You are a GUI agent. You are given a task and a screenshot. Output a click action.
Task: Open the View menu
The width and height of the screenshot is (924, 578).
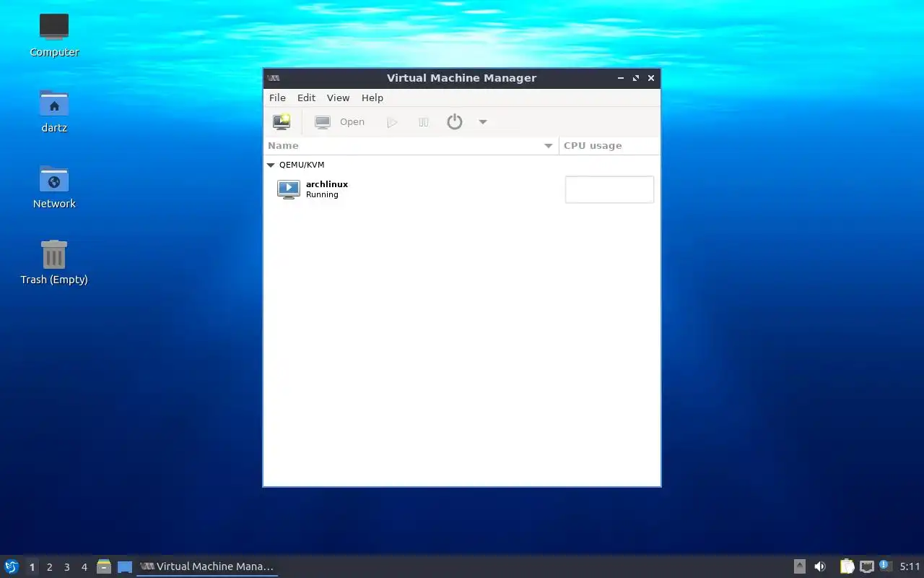338,98
